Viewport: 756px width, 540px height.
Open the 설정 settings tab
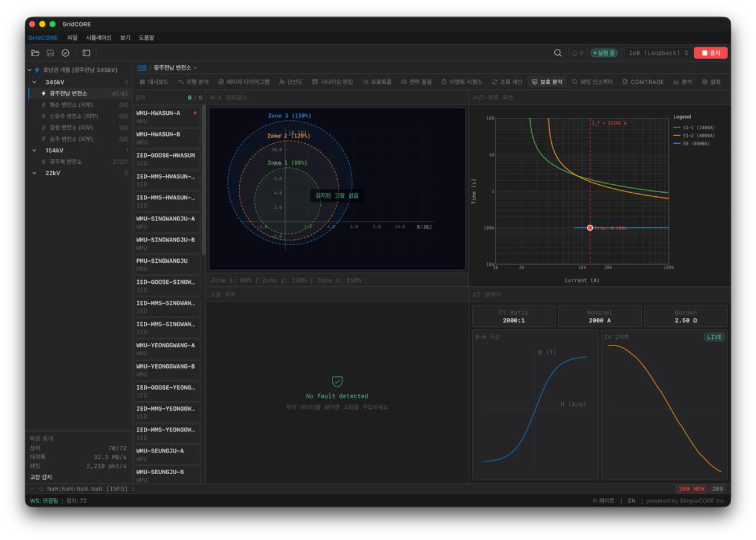[711, 82]
